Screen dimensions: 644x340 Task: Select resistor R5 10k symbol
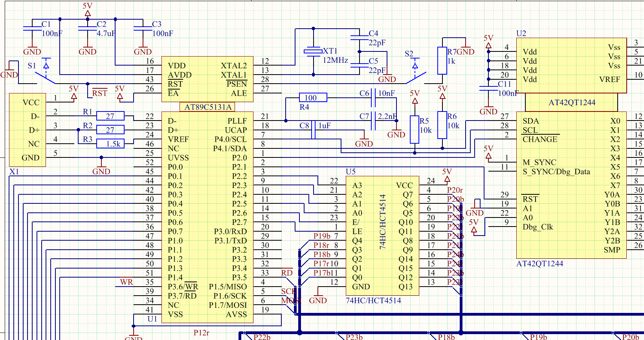click(x=415, y=130)
